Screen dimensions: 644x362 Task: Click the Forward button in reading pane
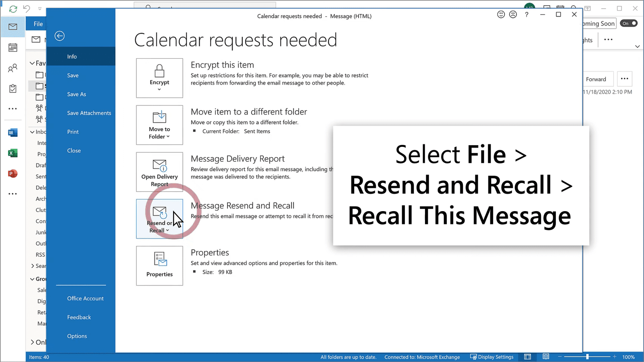pyautogui.click(x=597, y=79)
